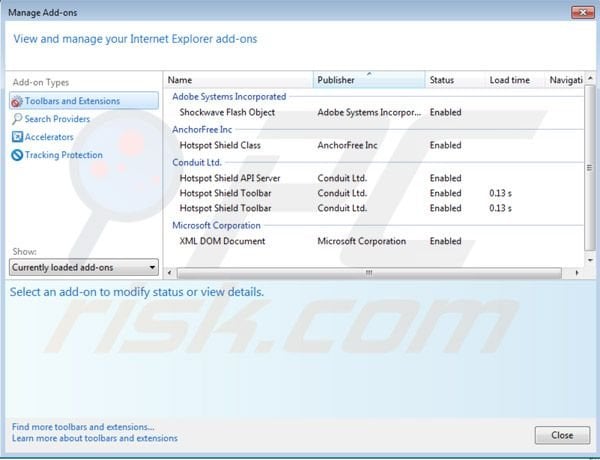The width and height of the screenshot is (600, 460).
Task: Select the Hotspot Shield Class add-on
Action: click(x=220, y=145)
